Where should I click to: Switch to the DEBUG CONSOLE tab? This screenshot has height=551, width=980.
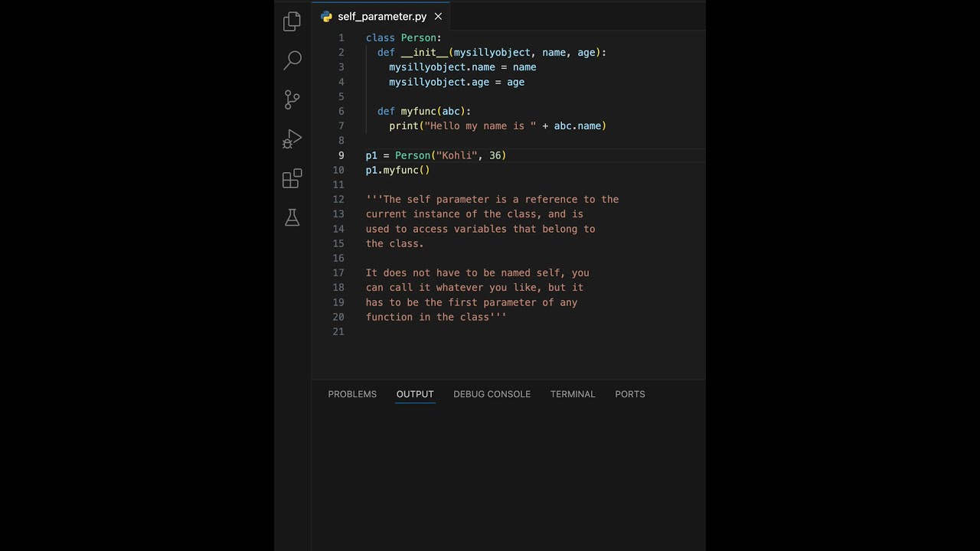(492, 394)
